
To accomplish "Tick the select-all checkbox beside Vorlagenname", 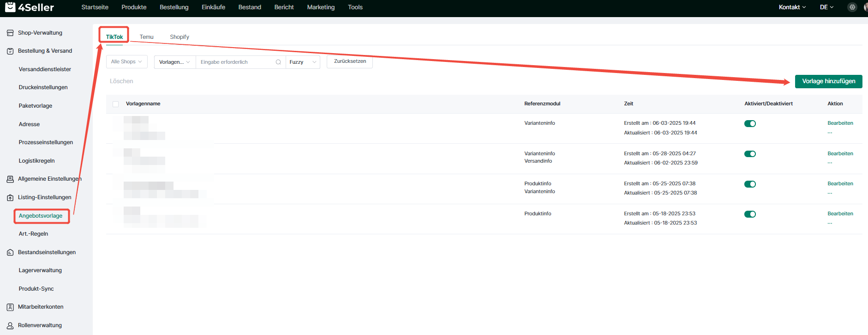I will [116, 104].
